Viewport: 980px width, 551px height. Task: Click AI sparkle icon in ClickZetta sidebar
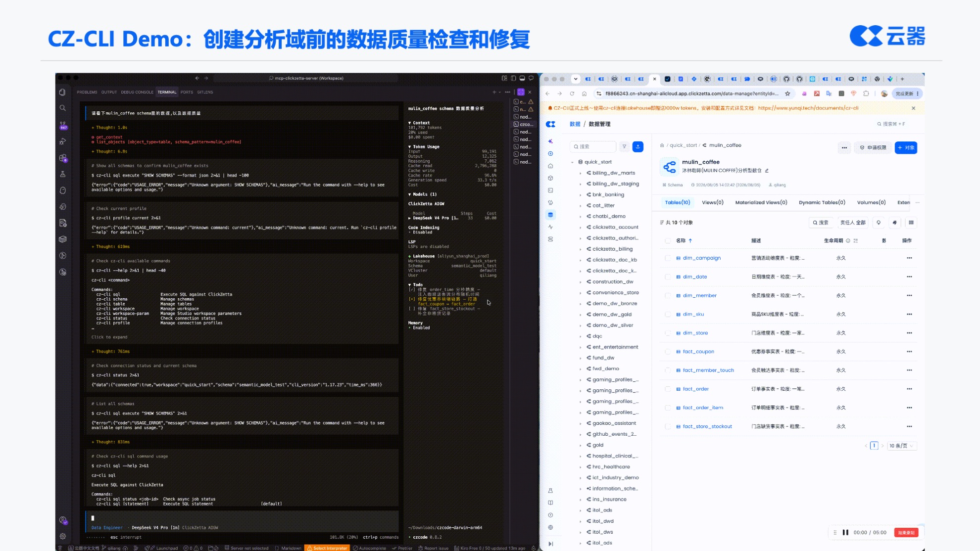pos(550,141)
